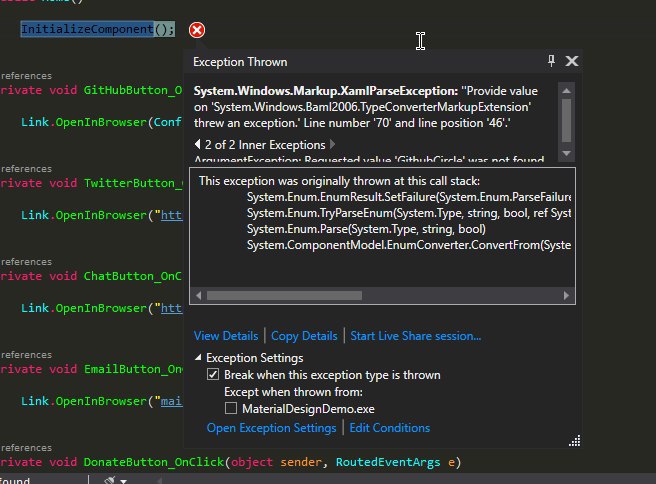Click call stack horizontal scroll right arrow

coord(566,296)
